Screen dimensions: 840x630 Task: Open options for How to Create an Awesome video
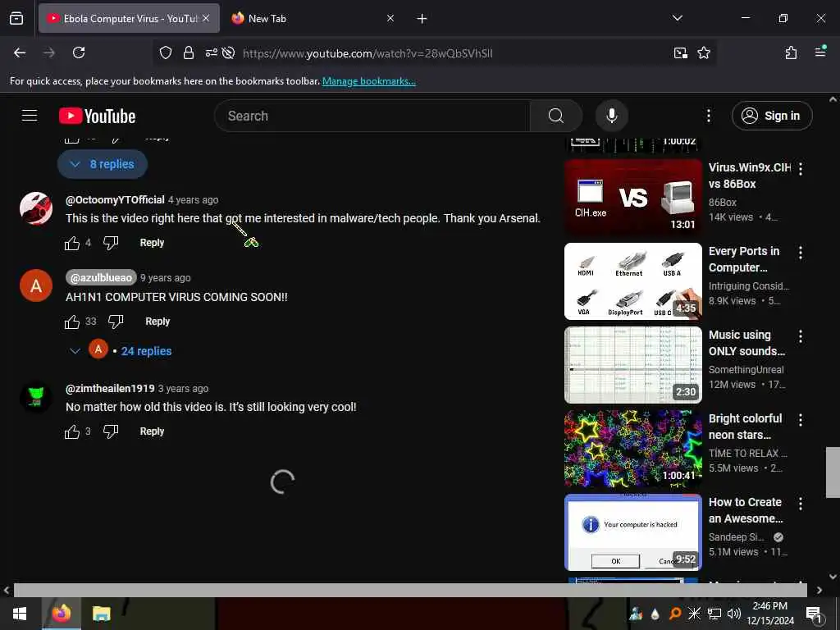(801, 504)
